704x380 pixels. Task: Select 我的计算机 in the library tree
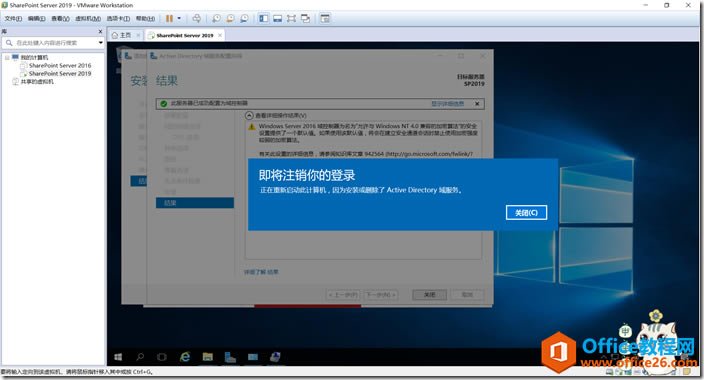coord(34,57)
